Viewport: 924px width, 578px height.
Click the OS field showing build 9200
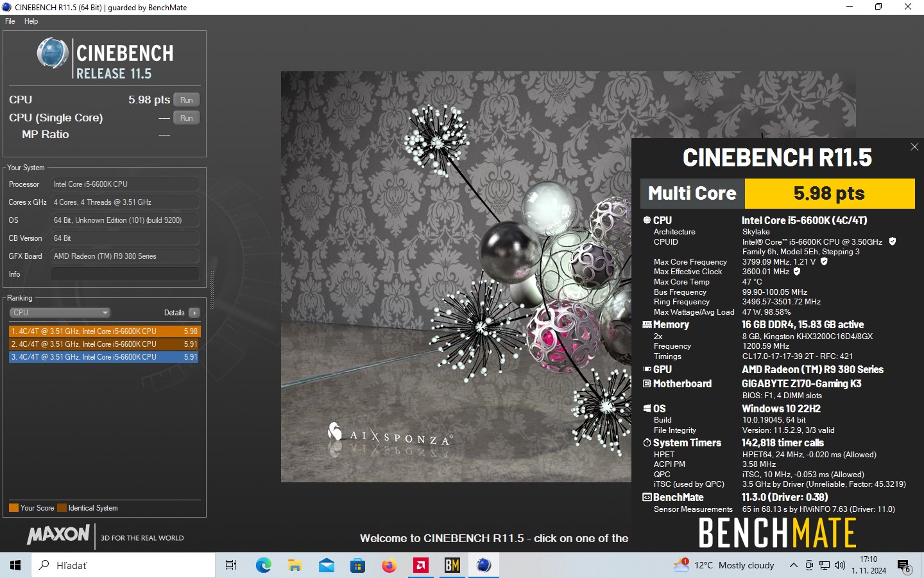point(124,220)
